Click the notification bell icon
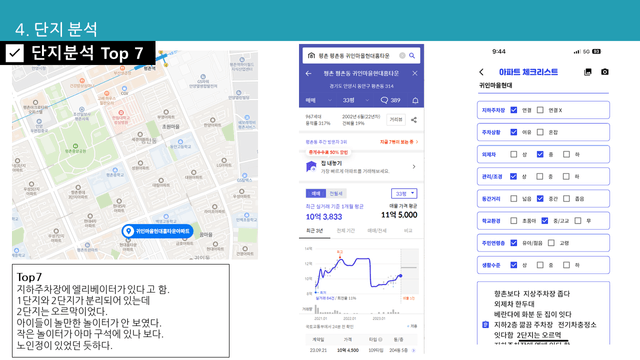 coord(415,100)
